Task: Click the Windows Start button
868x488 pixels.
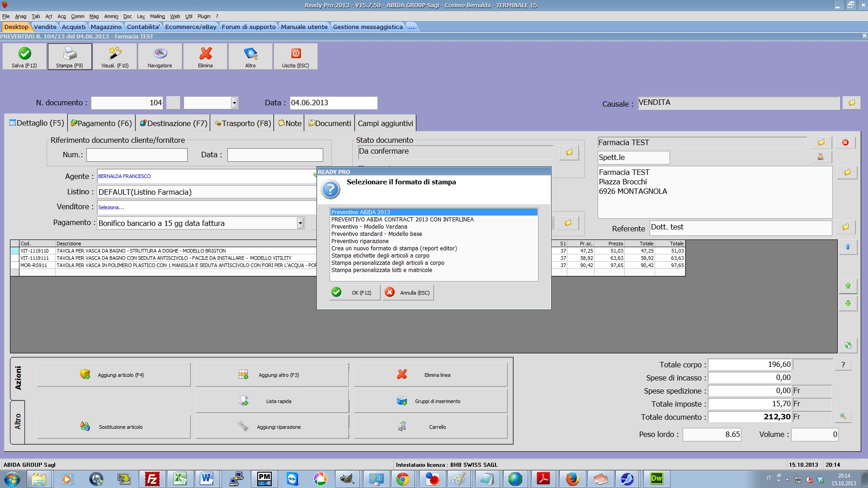Action: tap(12, 479)
